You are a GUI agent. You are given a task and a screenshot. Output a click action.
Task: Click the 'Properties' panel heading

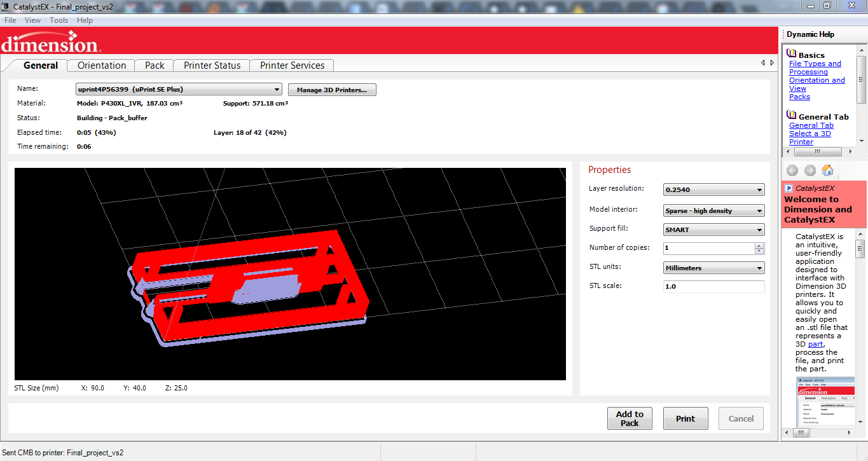[x=609, y=170]
